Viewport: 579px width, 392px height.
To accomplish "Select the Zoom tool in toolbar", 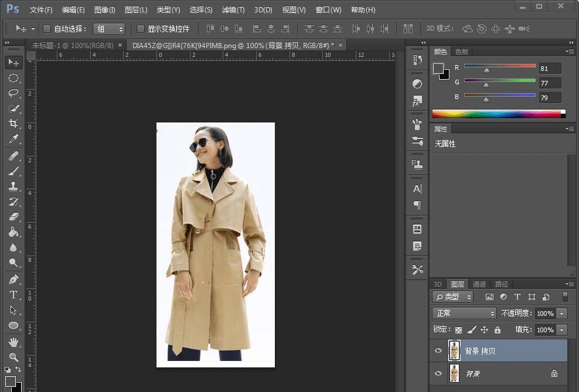I will (13, 357).
